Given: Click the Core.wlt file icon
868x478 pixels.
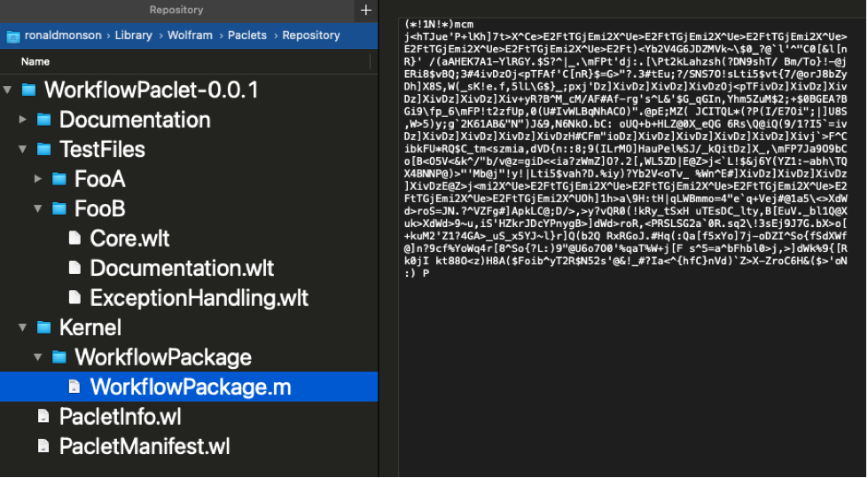Looking at the screenshot, I should pyautogui.click(x=75, y=239).
